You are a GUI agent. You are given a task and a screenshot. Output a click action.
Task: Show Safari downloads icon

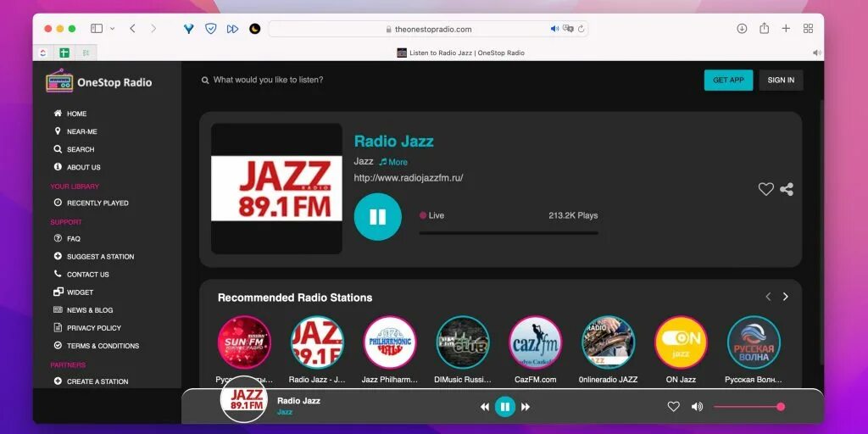click(742, 29)
